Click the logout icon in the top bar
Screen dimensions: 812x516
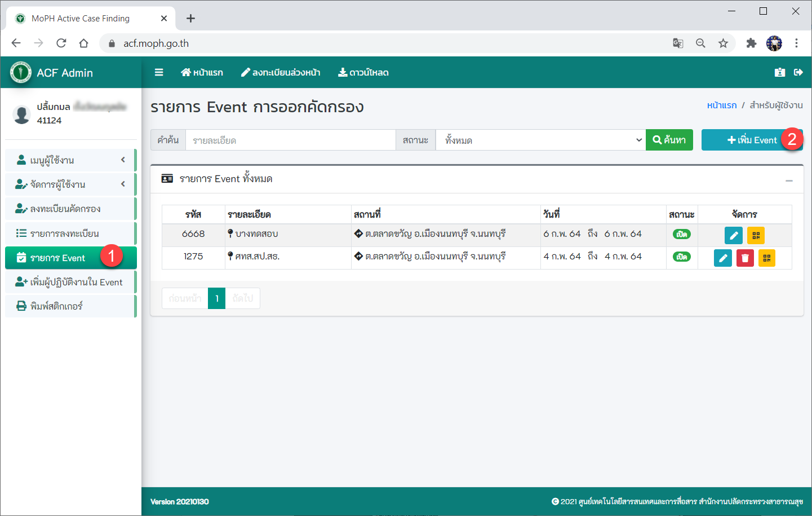click(798, 72)
